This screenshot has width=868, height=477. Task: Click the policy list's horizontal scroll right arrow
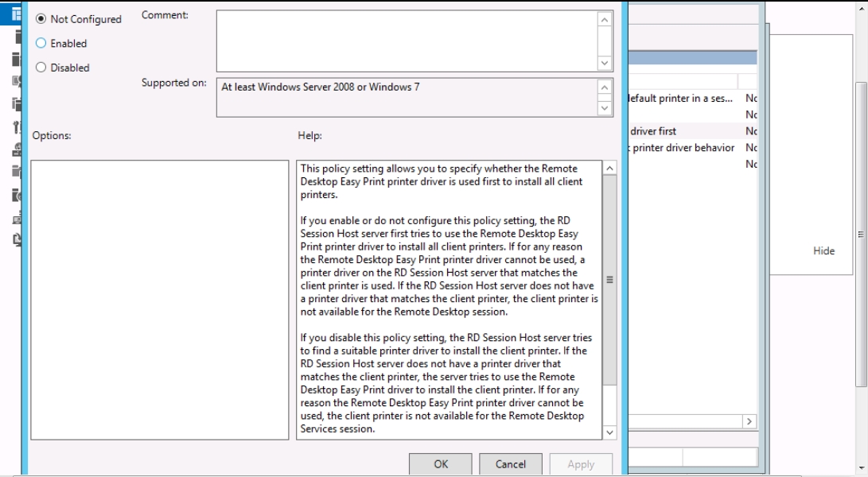pos(749,421)
